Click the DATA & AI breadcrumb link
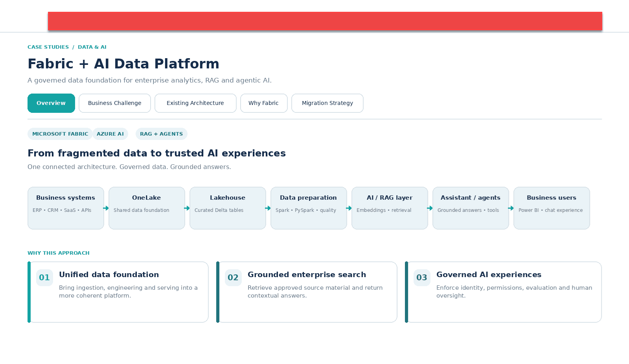The height and width of the screenshot is (364, 629). pyautogui.click(x=92, y=47)
